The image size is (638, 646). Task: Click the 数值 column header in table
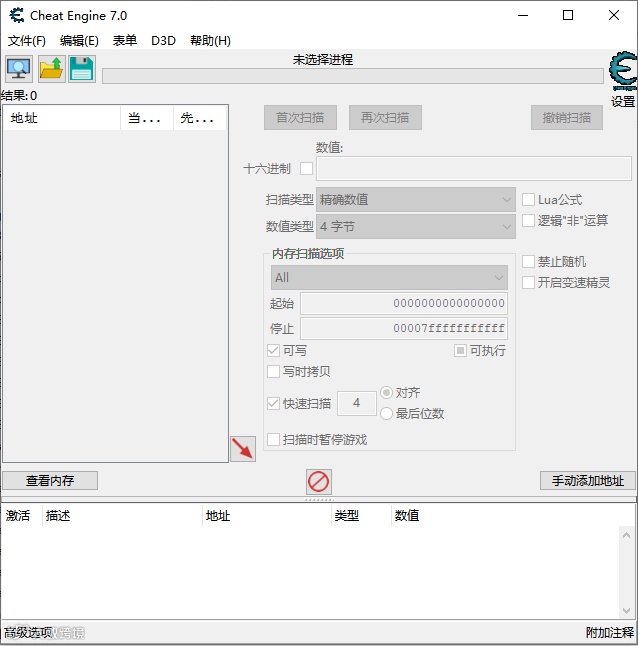tap(407, 515)
